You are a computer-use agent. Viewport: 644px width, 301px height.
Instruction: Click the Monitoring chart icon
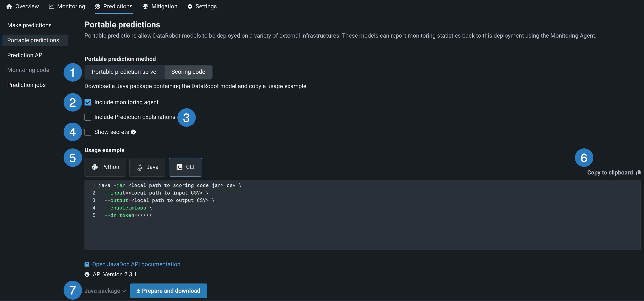(x=51, y=6)
